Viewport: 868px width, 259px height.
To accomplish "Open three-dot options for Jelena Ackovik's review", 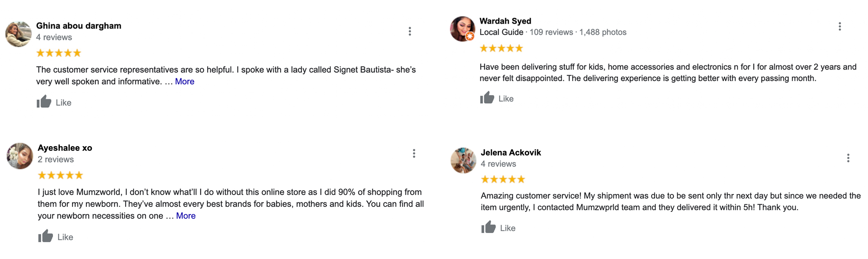I will click(848, 158).
